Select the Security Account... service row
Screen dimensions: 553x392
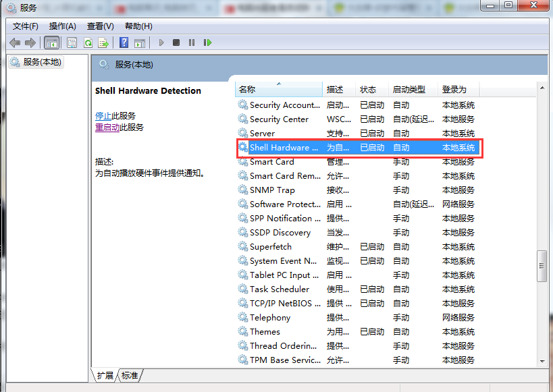[357, 105]
